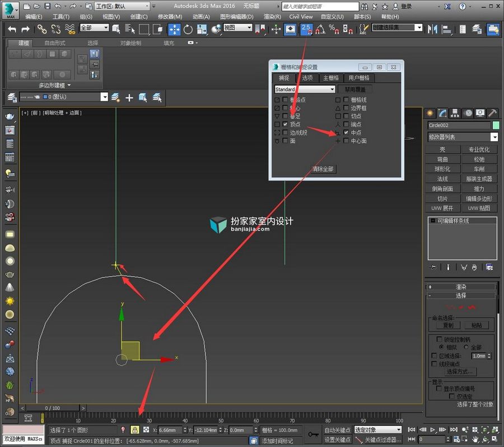Open the 视图 reference coordinate dropdown
The height and width of the screenshot is (447, 504).
[238, 27]
